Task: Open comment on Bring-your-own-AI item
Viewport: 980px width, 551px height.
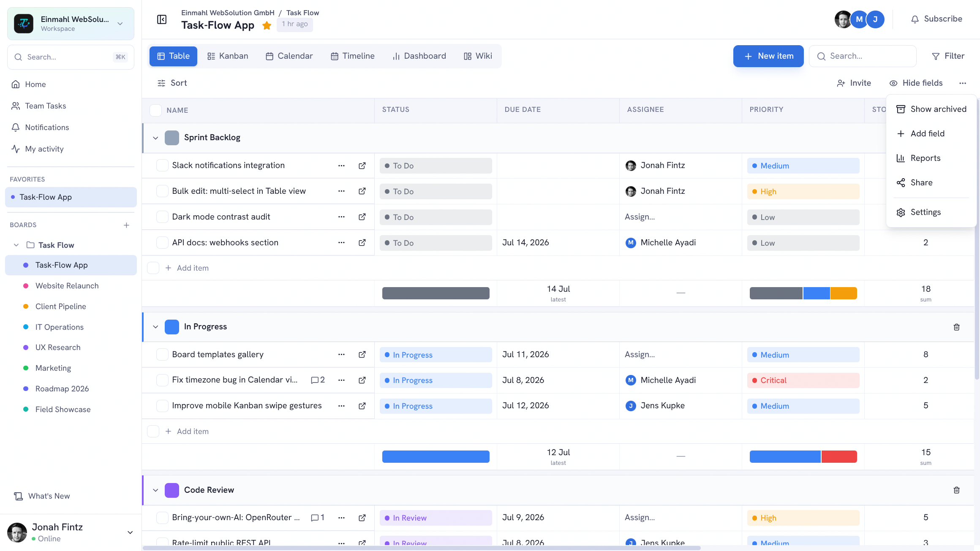Action: (318, 518)
